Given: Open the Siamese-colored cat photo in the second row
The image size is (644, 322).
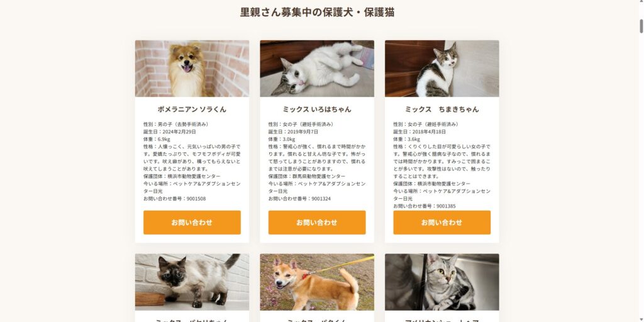Looking at the screenshot, I should click(x=192, y=282).
